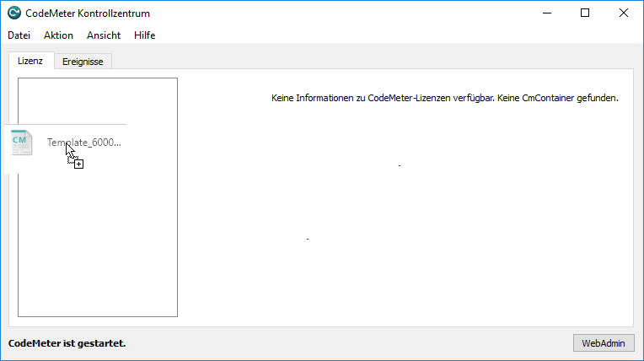Click the CM template file icon
Image resolution: width=644 pixels, height=361 pixels.
pos(22,143)
